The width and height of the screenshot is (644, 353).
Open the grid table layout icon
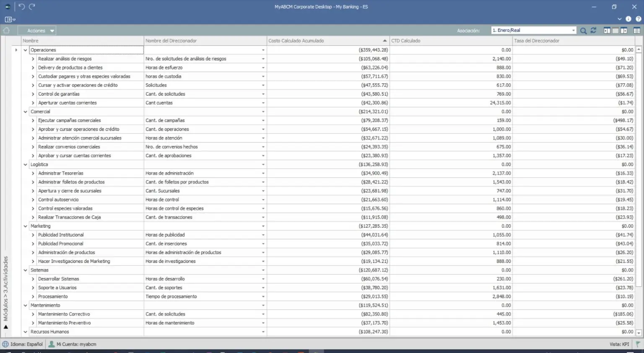coord(636,31)
